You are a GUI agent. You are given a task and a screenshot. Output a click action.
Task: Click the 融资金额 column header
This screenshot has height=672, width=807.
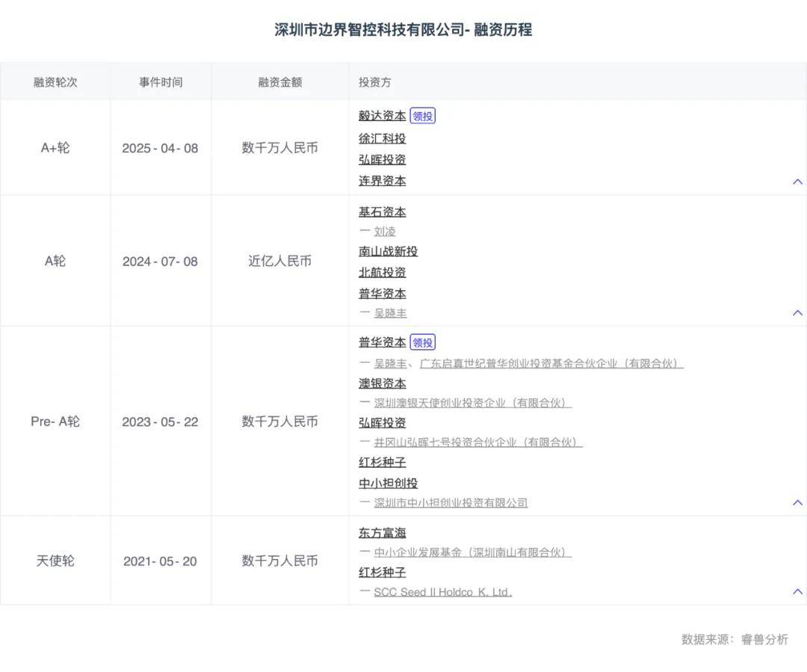tap(280, 82)
